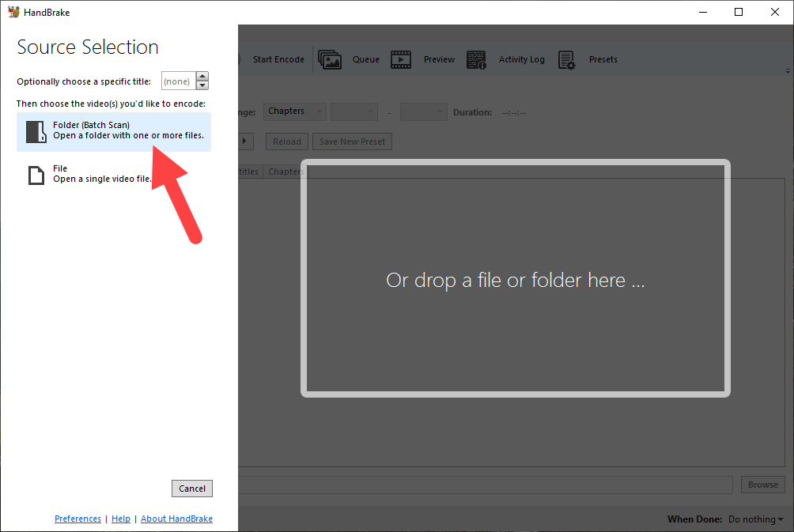
Task: Open the Help link
Action: point(120,519)
